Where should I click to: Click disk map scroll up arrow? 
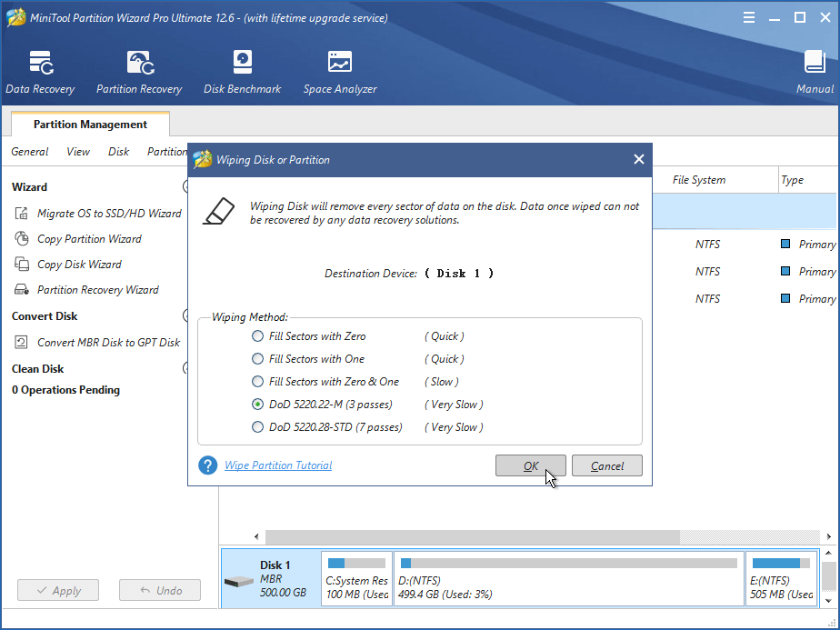tap(829, 553)
